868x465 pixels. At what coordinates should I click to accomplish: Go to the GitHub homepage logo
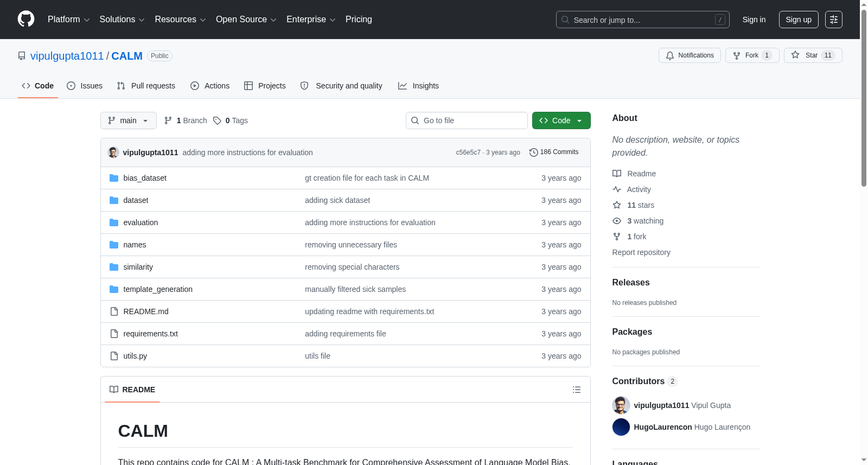(x=26, y=20)
